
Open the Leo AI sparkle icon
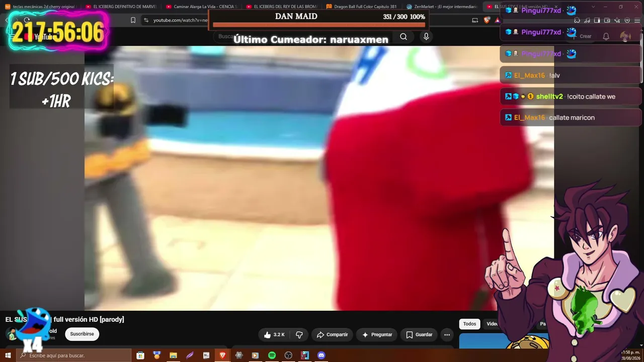[x=617, y=21]
